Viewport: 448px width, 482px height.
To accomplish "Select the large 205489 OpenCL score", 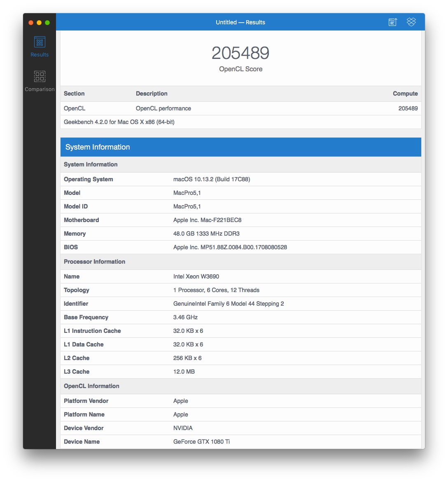I will pyautogui.click(x=240, y=53).
